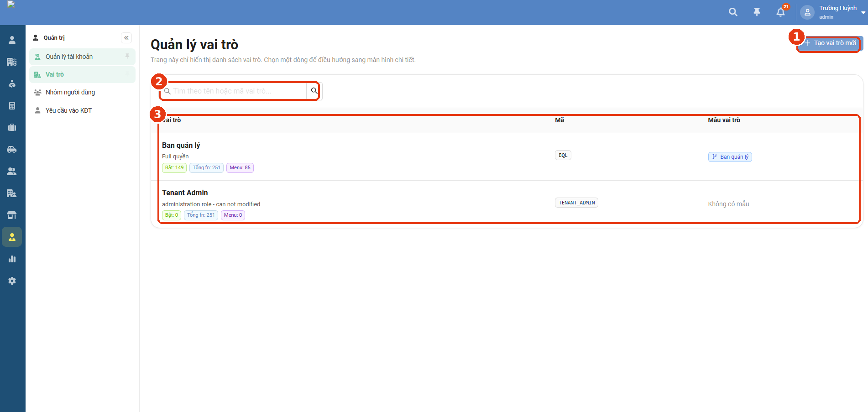This screenshot has height=412, width=868.
Task: Open the bar chart reports icon
Action: point(12,259)
